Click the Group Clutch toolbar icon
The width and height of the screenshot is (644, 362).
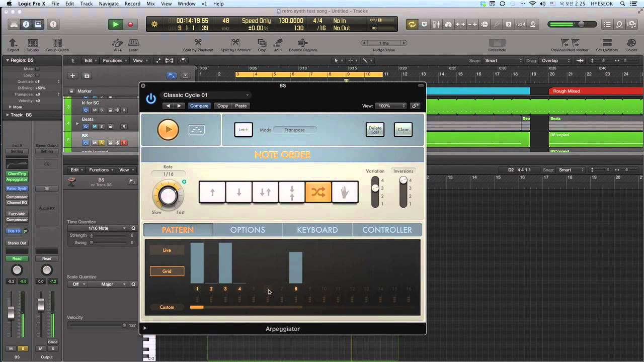click(x=57, y=45)
